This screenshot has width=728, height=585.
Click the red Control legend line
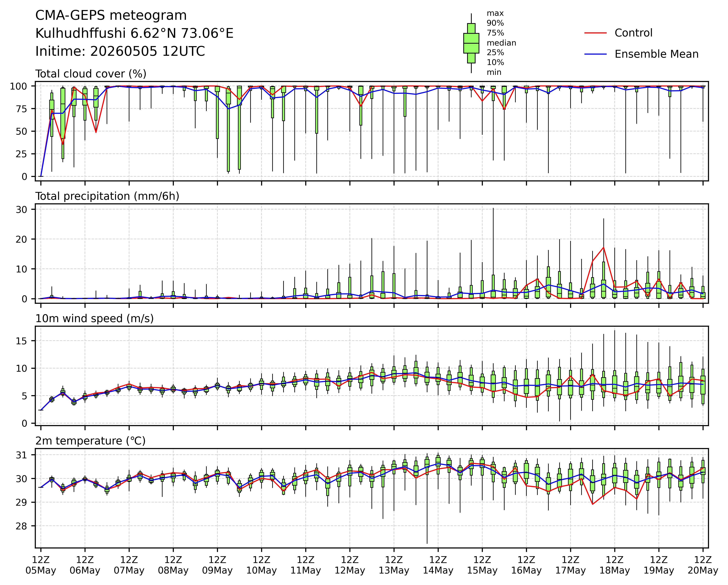click(596, 33)
